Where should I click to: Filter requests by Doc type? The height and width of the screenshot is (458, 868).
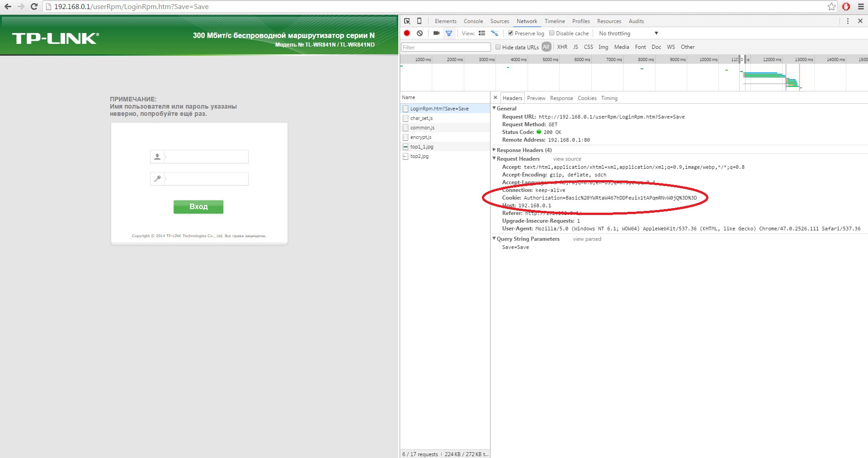click(656, 47)
